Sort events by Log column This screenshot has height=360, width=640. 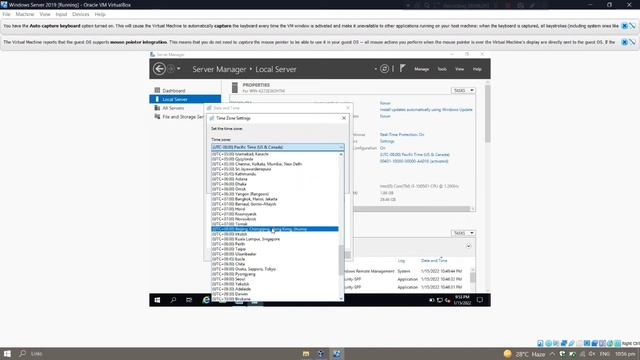401,260
